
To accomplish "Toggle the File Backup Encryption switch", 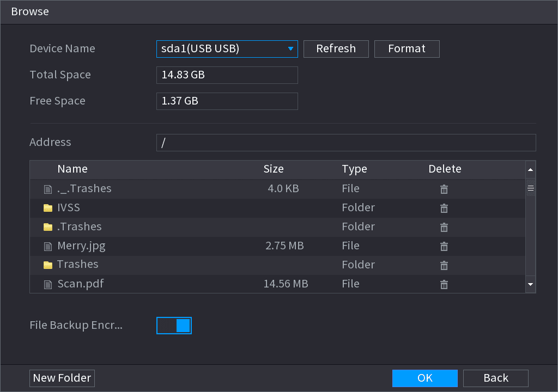I will (174, 326).
